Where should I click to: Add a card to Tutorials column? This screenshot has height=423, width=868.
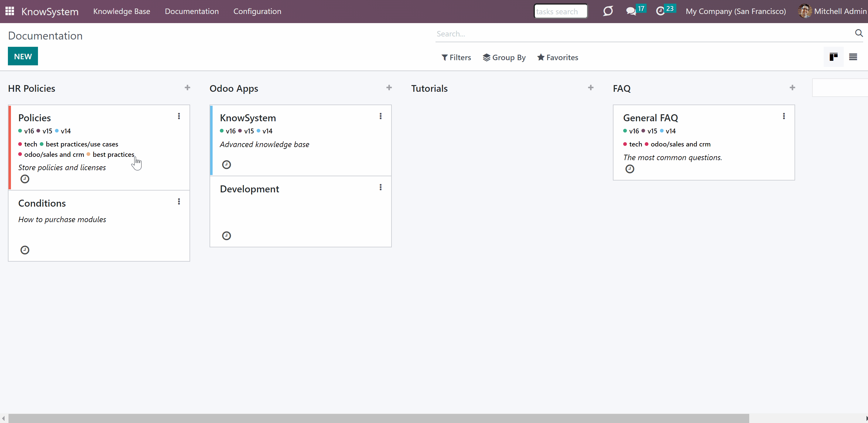[591, 88]
